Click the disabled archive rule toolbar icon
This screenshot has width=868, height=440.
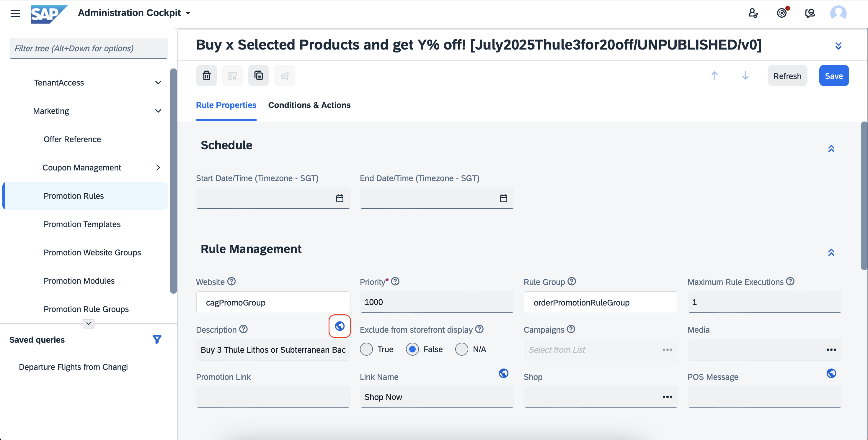233,75
